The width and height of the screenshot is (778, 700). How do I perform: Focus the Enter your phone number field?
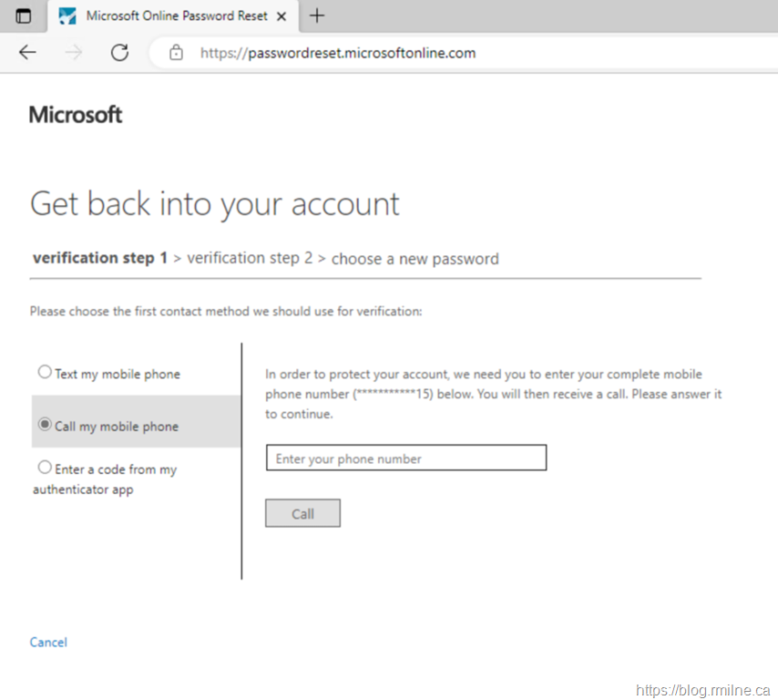click(405, 458)
